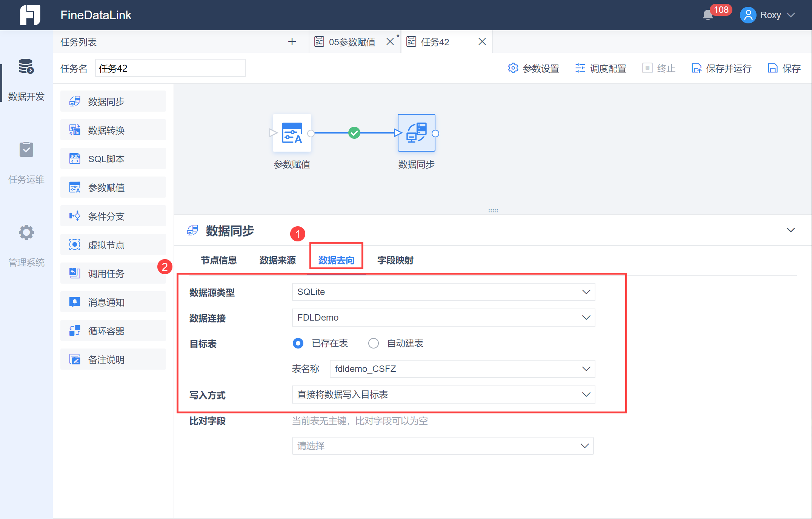812x519 pixels.
Task: Open the 表名称 fdldemo_CSFZ dropdown
Action: pos(462,369)
